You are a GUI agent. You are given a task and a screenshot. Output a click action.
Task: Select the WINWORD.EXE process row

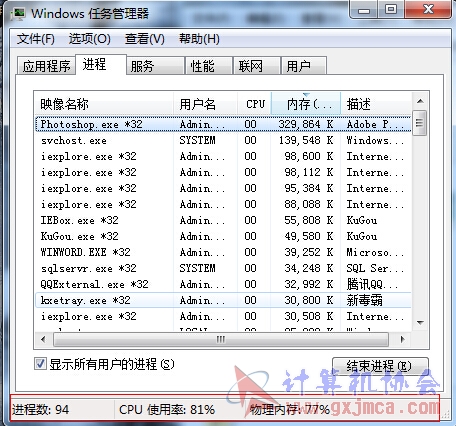click(x=223, y=252)
